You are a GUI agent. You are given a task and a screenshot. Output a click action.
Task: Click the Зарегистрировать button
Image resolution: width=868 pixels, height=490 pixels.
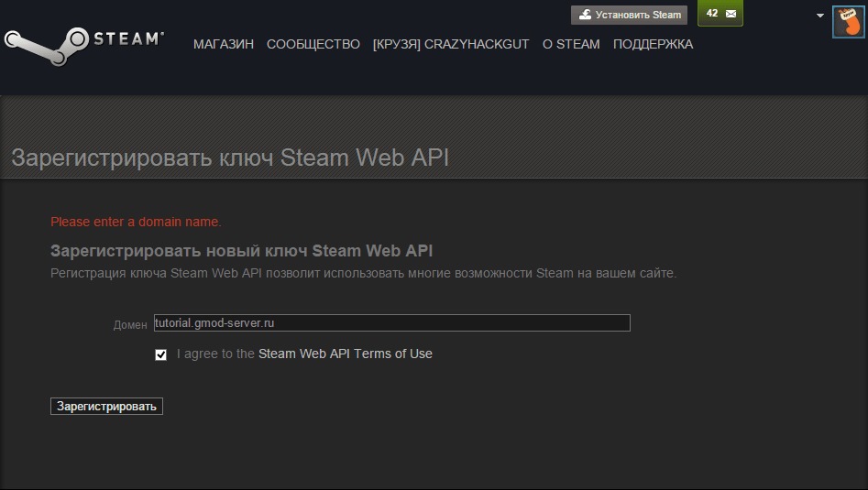(x=107, y=406)
